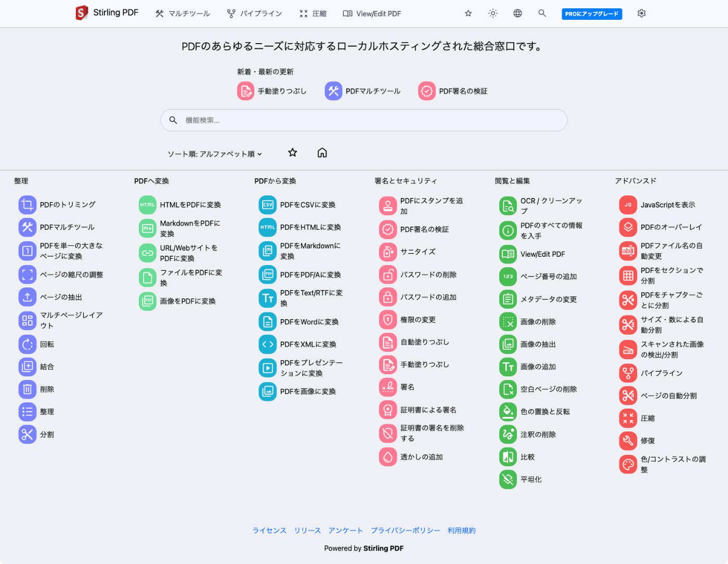Select the 署名 signature icon
The height and width of the screenshot is (564, 728).
(388, 387)
